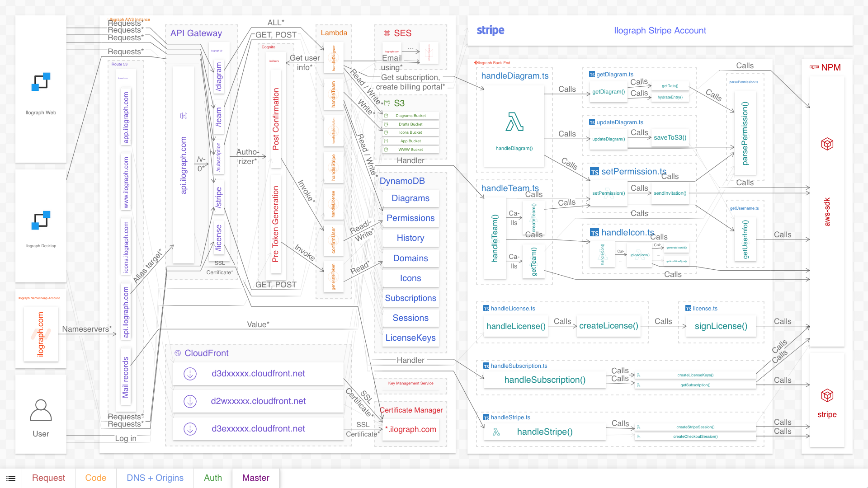Open the DNS + Origins tab
The image size is (868, 488).
point(155,478)
